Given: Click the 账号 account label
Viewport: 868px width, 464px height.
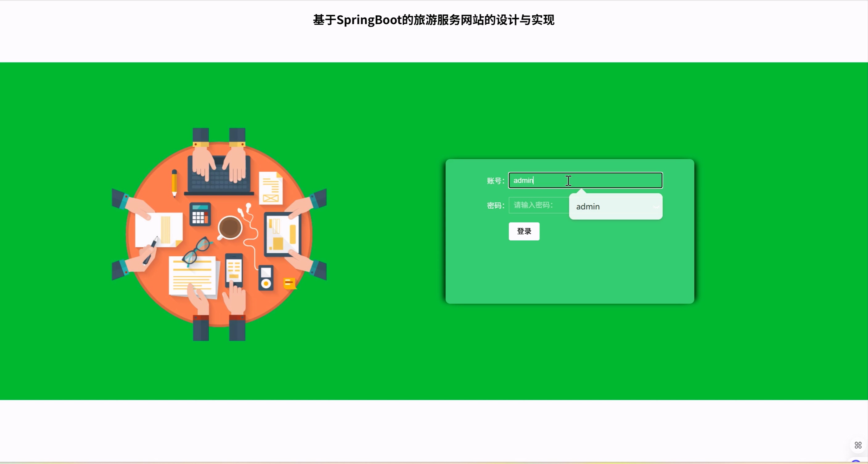Looking at the screenshot, I should coord(495,181).
